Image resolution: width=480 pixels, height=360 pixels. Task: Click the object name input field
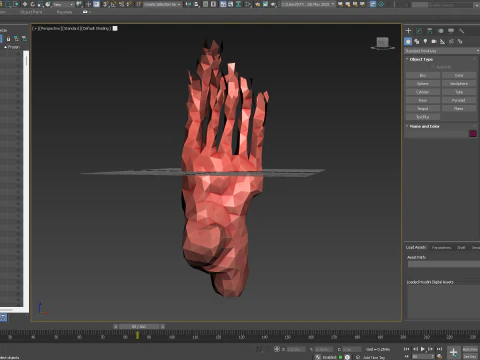pos(437,134)
